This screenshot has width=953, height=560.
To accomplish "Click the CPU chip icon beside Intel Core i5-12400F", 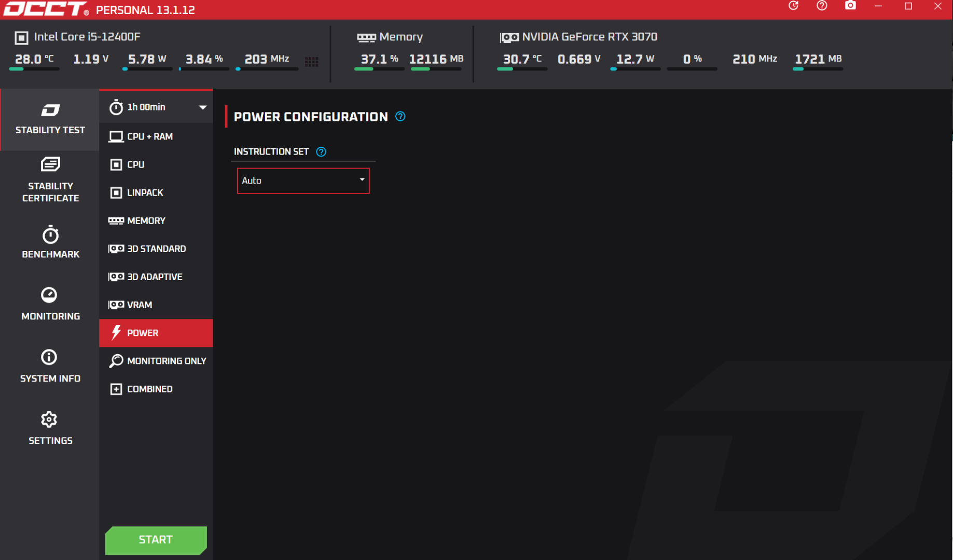I will (x=21, y=37).
